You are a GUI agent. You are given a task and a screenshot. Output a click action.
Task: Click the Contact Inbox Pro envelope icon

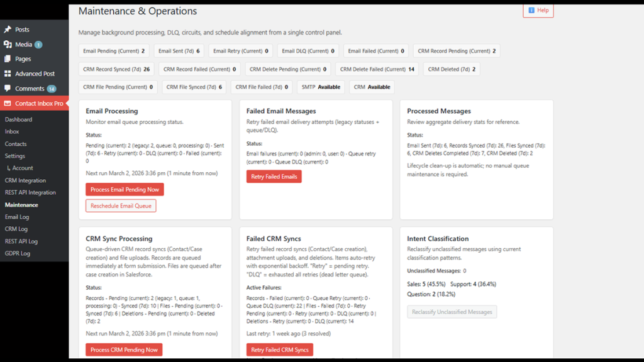coord(8,103)
